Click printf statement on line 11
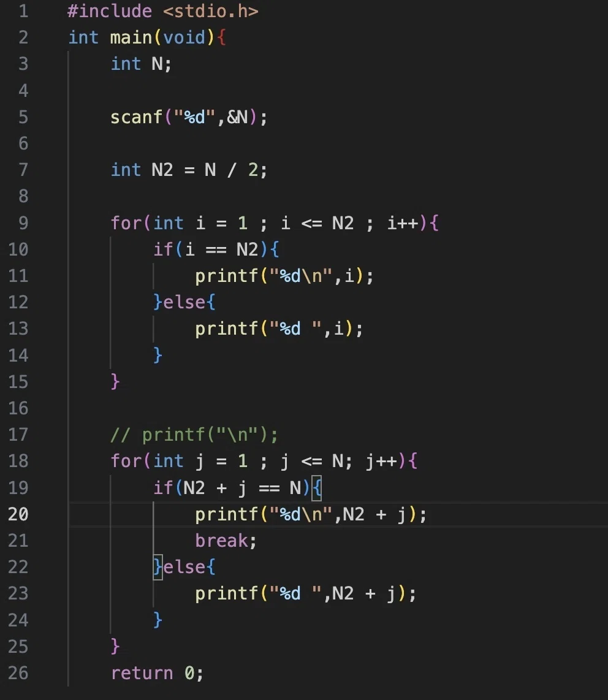Viewport: 608px width, 700px height. (x=284, y=276)
